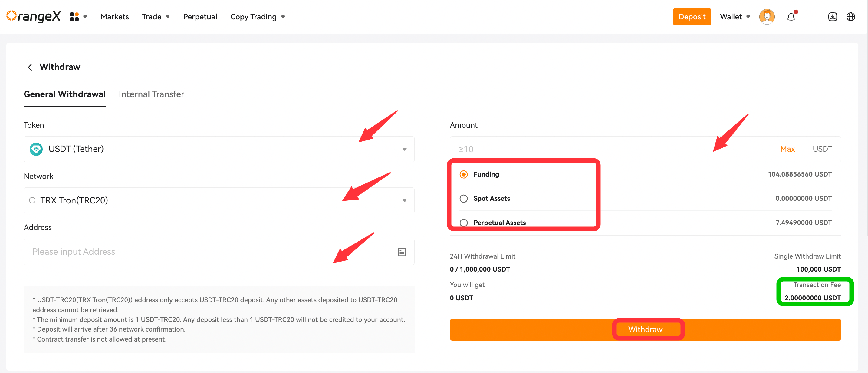Open the Markets menu item
This screenshot has width=868, height=373.
click(x=115, y=17)
